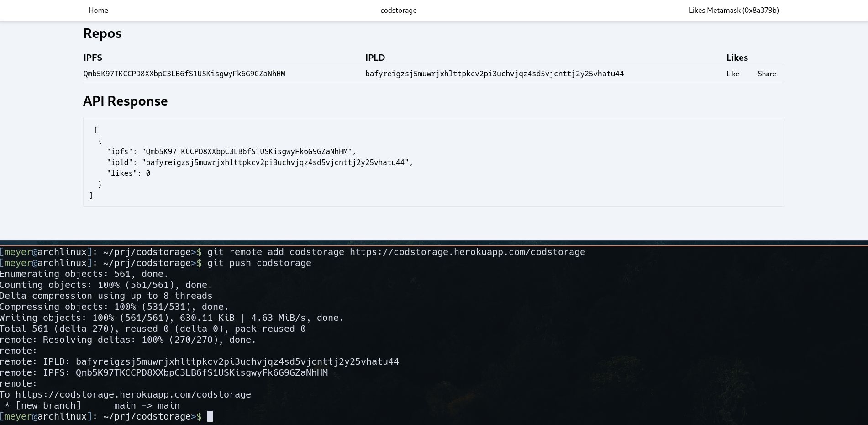Click the Likes column header
The image size is (868, 425).
tap(737, 58)
